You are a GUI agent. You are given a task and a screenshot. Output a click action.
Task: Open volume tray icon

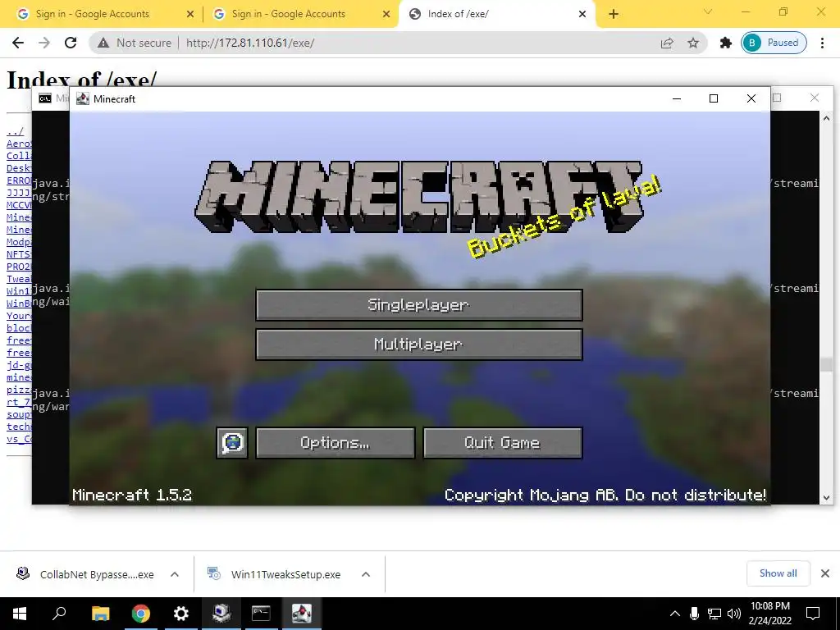734,614
